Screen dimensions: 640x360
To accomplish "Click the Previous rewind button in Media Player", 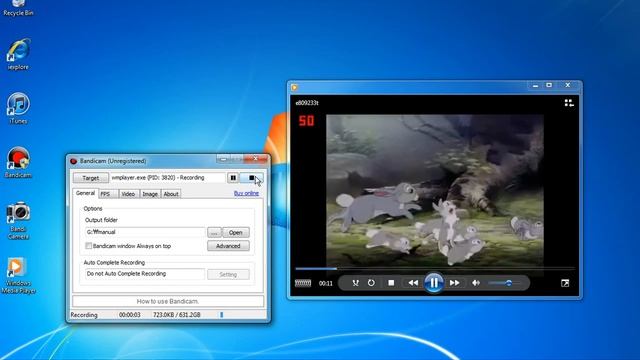I will (x=413, y=282).
